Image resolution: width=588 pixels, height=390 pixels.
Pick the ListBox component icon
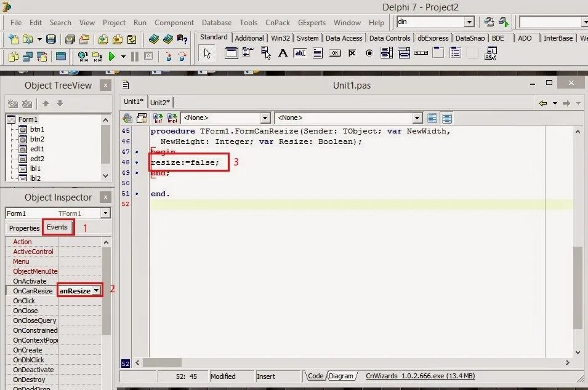[x=387, y=53]
